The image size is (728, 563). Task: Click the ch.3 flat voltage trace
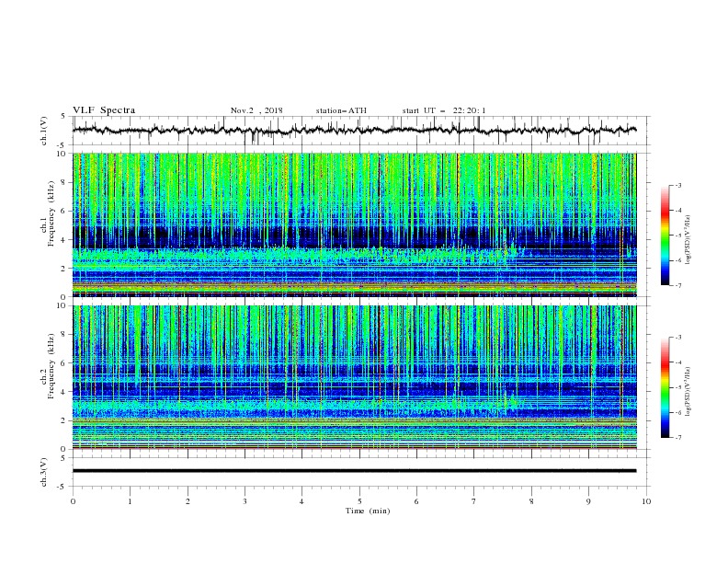click(x=354, y=471)
